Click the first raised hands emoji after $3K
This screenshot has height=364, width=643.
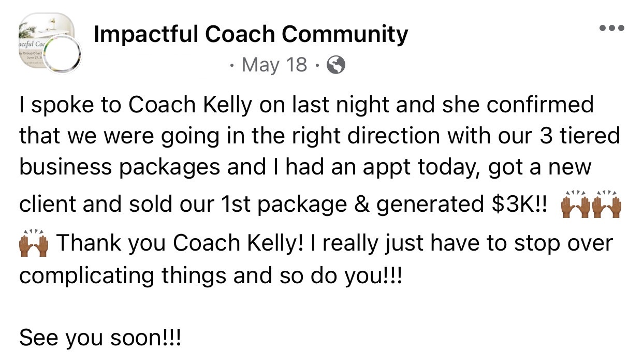point(576,206)
